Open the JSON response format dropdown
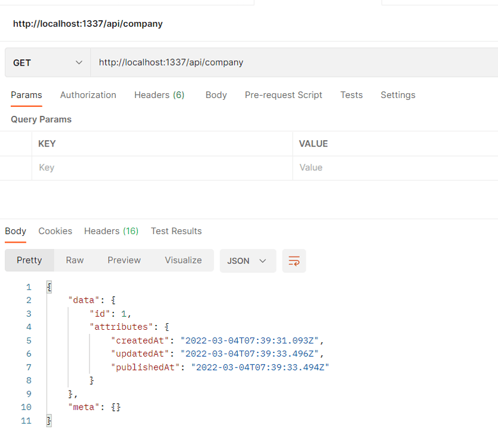Screen dimensions: 498x448 click(247, 260)
